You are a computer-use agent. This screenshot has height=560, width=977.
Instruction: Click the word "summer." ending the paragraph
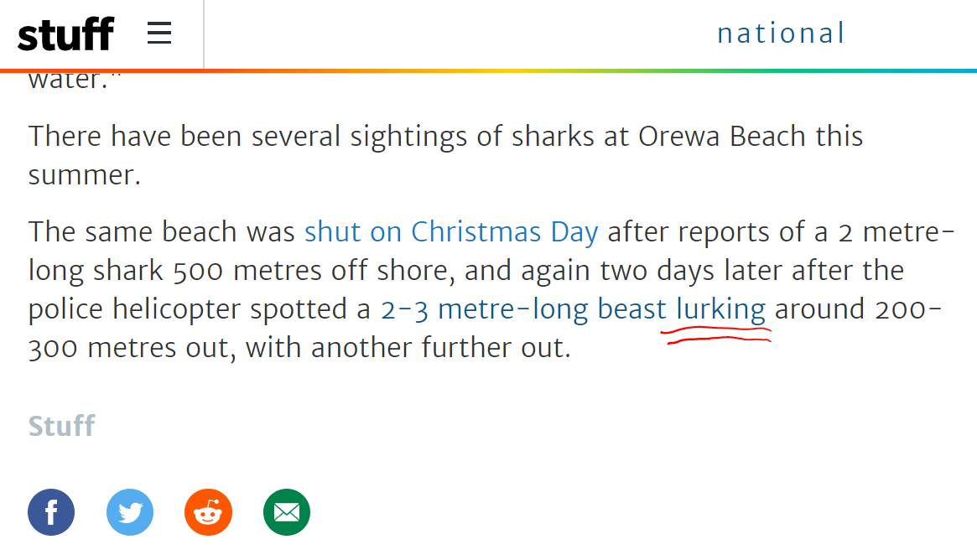(84, 175)
